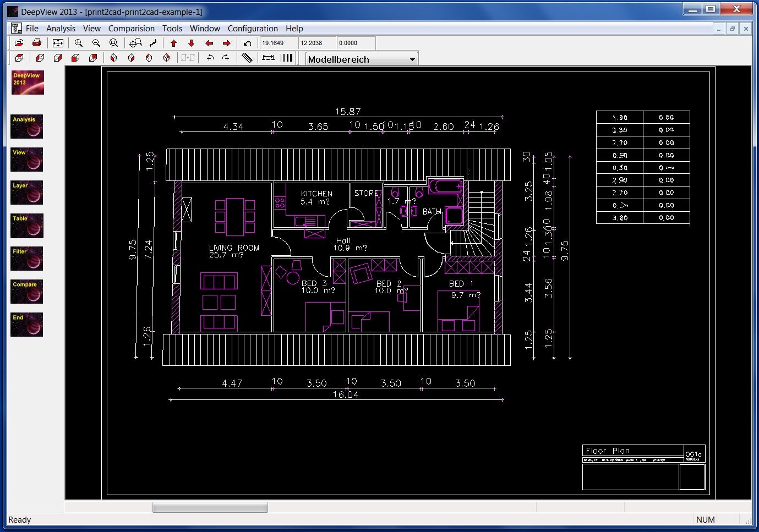Select the dimension line tool

tap(268, 58)
